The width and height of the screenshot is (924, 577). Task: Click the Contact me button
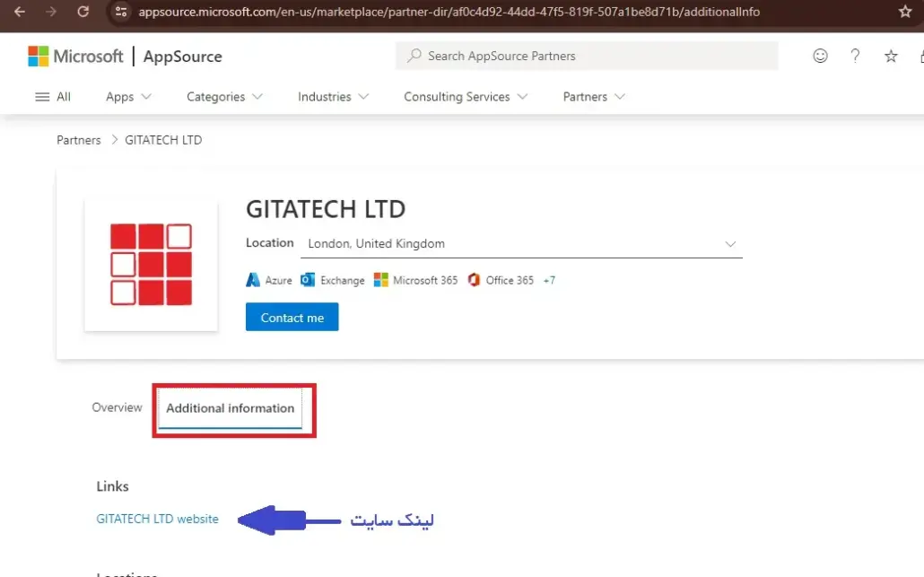coord(292,317)
